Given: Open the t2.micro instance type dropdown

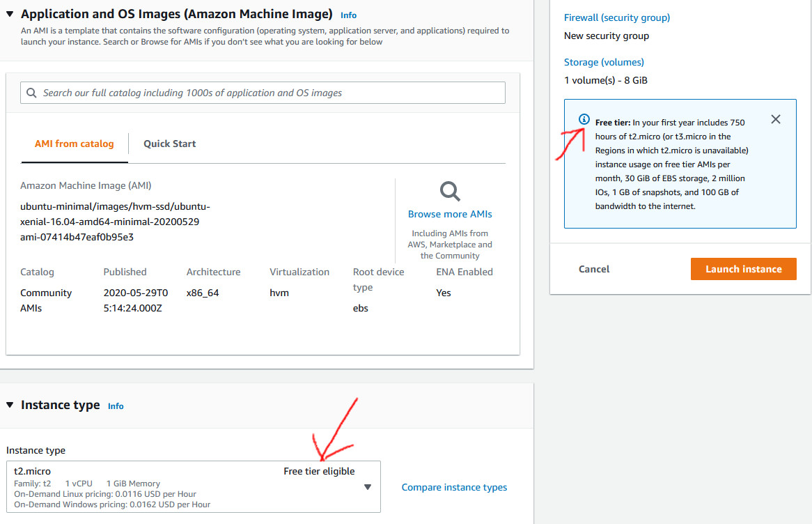Looking at the screenshot, I should [x=193, y=486].
